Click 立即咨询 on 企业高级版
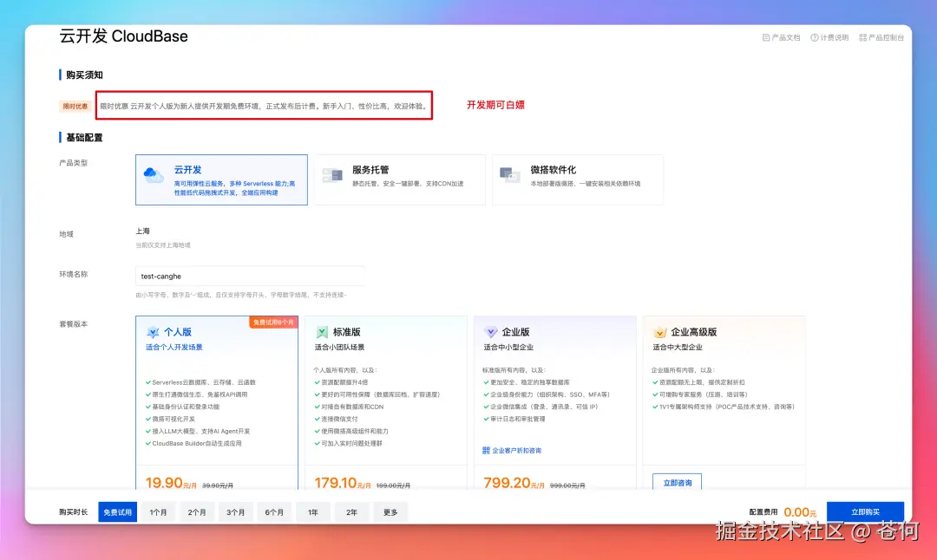 [x=677, y=482]
